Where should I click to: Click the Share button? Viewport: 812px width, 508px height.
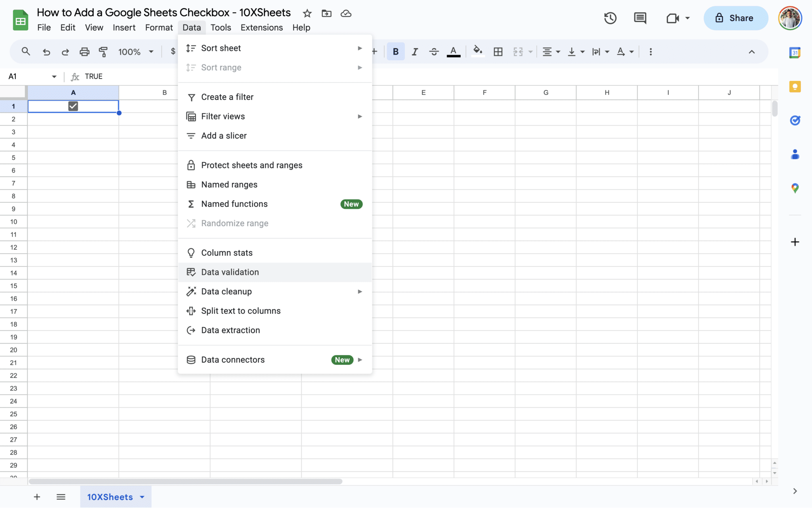click(736, 18)
